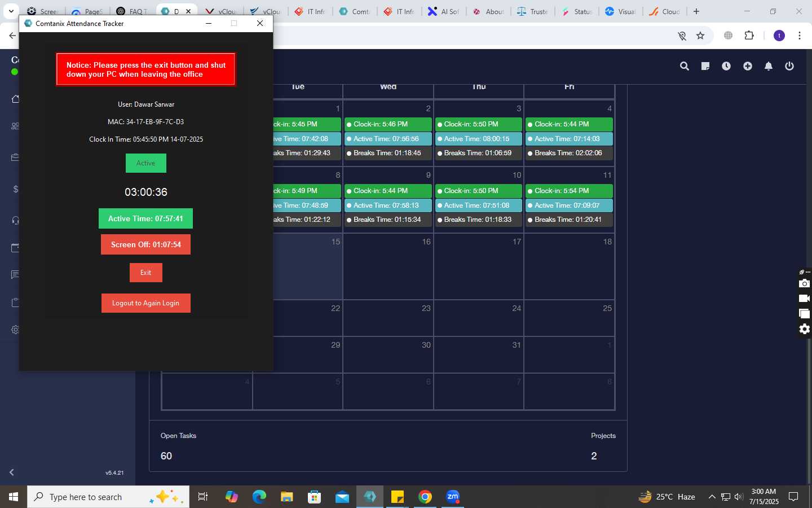Select Breaks Time 02:02:06 entry on Fri 4
This screenshot has height=508, width=812.
(x=569, y=153)
